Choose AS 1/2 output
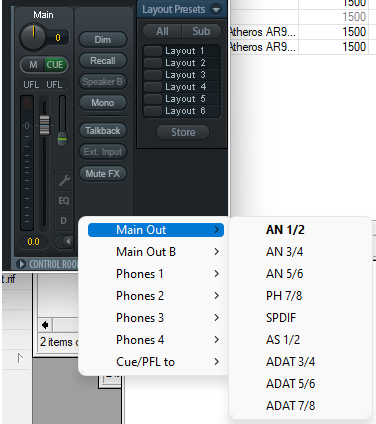The width and height of the screenshot is (376, 424). [x=300, y=340]
